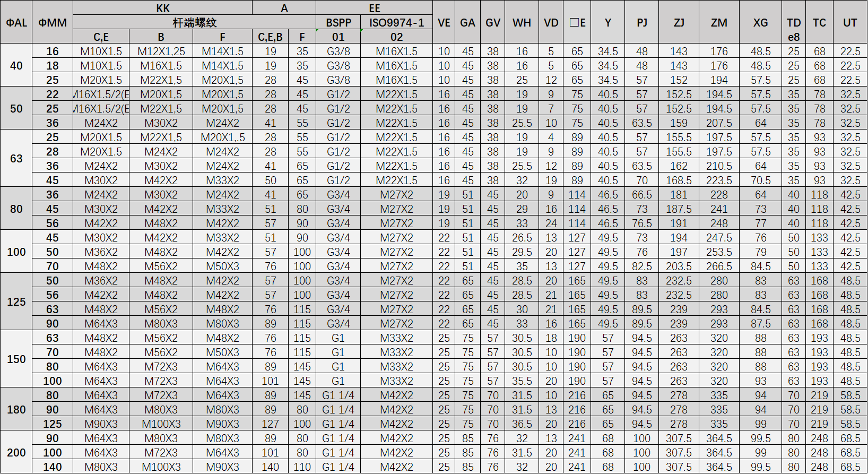This screenshot has width=868, height=474.
Task: Click the PJ value 66.5
Action: coord(641,195)
